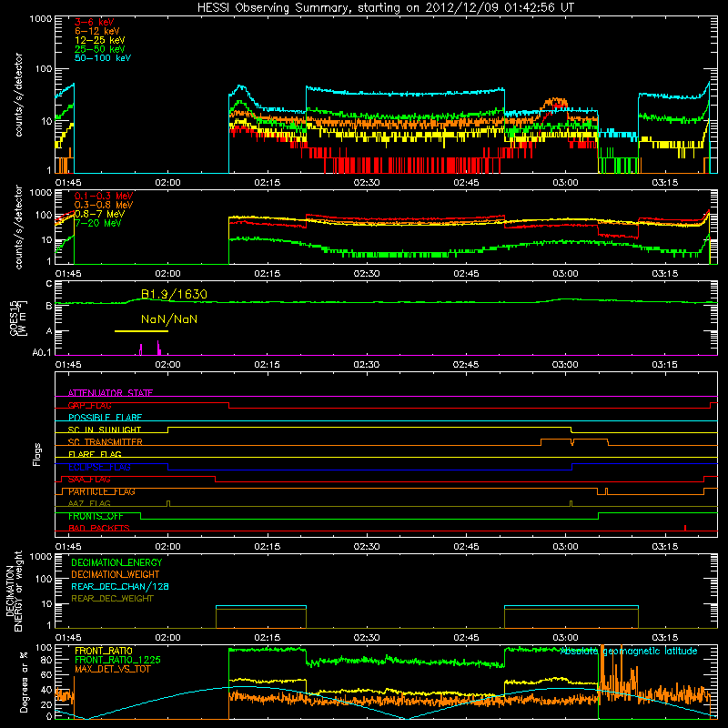Click the DECIMATION_WEIGHT legend label

(x=116, y=574)
